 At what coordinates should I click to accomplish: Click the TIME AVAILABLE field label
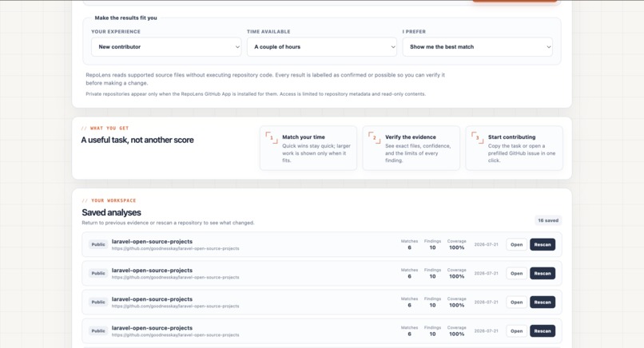click(x=268, y=32)
